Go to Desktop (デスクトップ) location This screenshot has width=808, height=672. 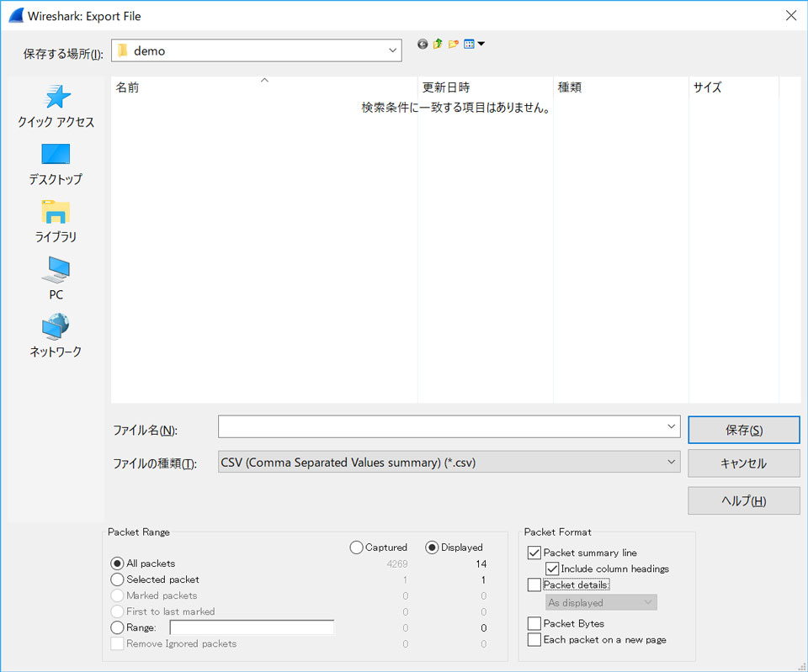(x=56, y=164)
